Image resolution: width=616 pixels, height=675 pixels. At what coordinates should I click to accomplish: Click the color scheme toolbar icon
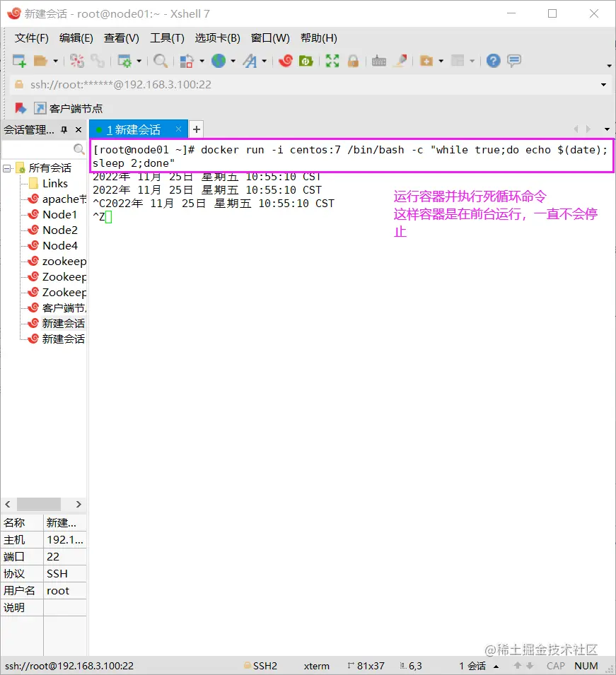(x=187, y=61)
